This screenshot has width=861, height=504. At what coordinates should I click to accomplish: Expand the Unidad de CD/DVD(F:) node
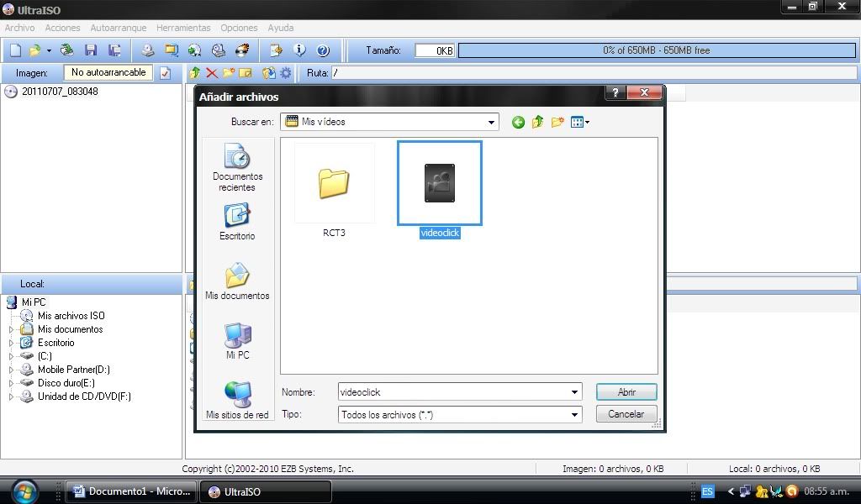point(11,396)
